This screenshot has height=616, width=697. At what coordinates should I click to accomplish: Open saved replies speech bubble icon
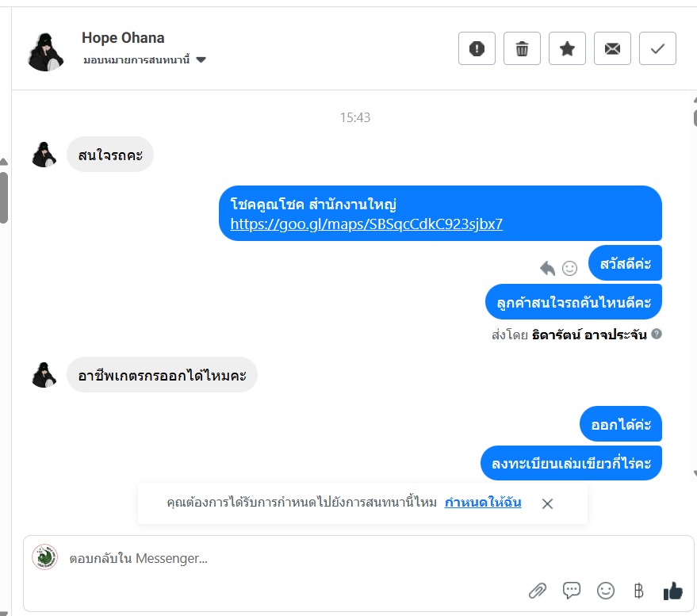click(x=571, y=590)
